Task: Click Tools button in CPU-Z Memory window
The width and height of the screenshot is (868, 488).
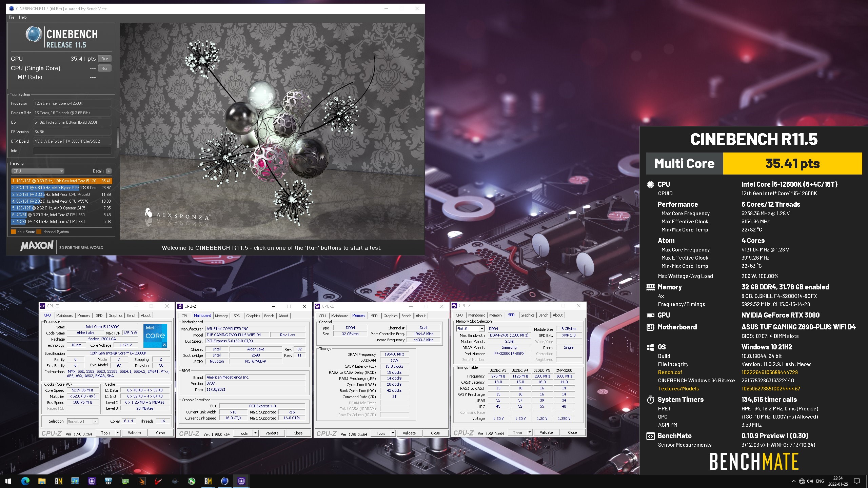Action: 380,433
